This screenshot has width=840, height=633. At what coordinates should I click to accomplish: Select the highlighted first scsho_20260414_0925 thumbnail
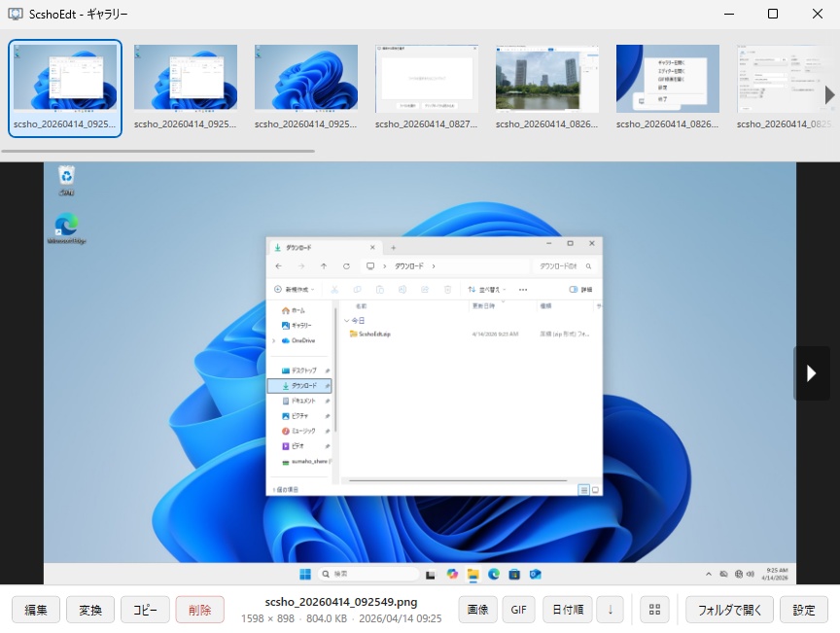[x=65, y=88]
